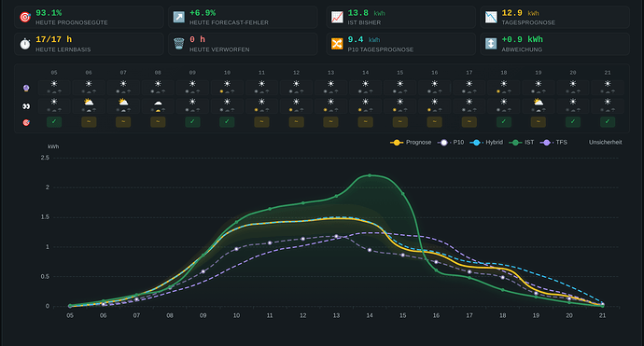Viewport: 644px width, 346px height.
Task: Toggle the Prognose series in the legend
Action: point(411,143)
